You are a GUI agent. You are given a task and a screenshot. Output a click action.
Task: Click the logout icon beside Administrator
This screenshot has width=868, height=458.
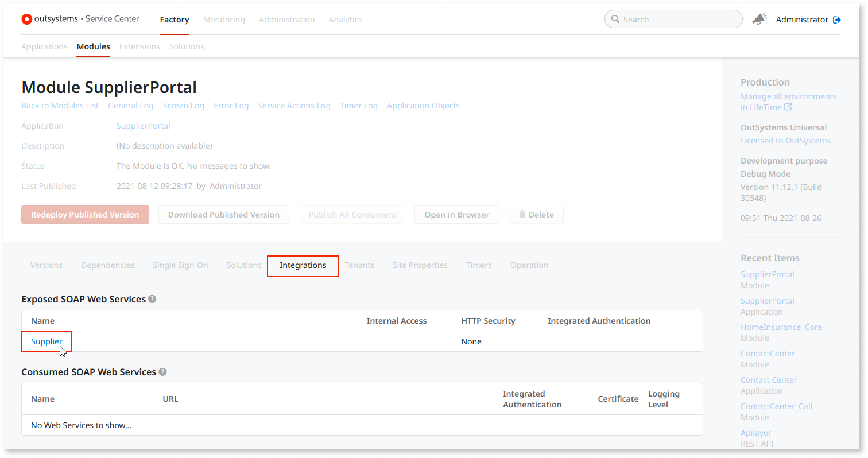pos(837,19)
